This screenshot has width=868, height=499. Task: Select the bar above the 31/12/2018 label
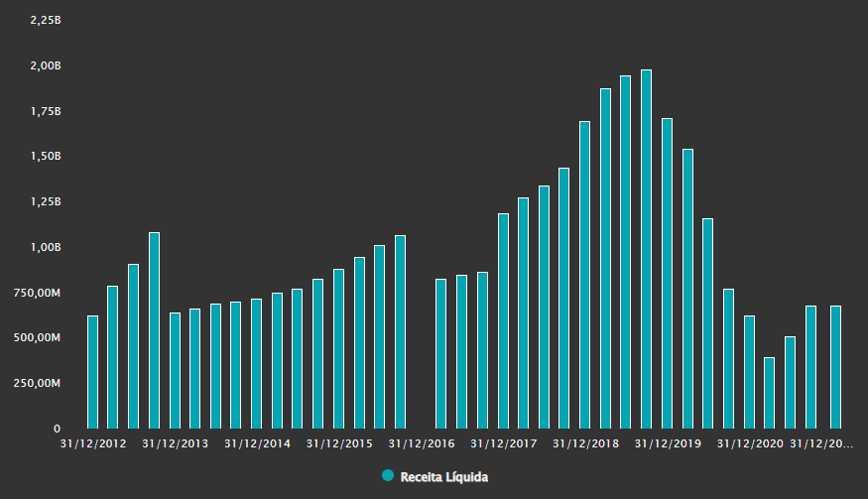tap(584, 275)
